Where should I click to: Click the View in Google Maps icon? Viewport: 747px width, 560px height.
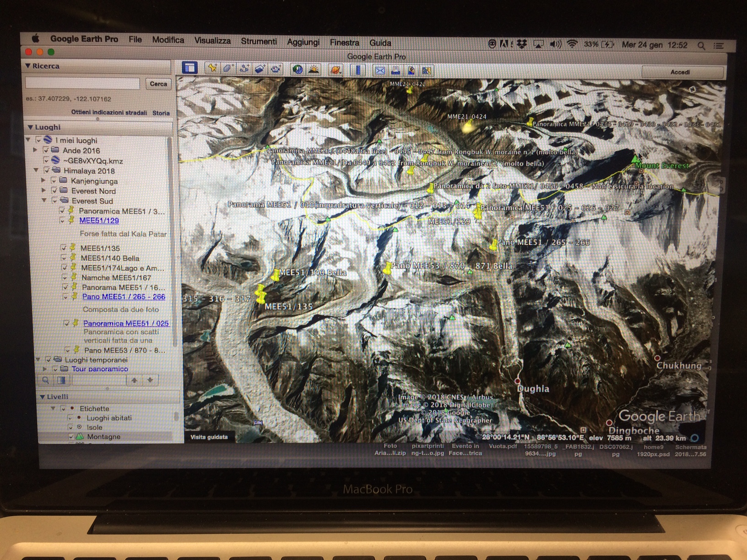[427, 71]
